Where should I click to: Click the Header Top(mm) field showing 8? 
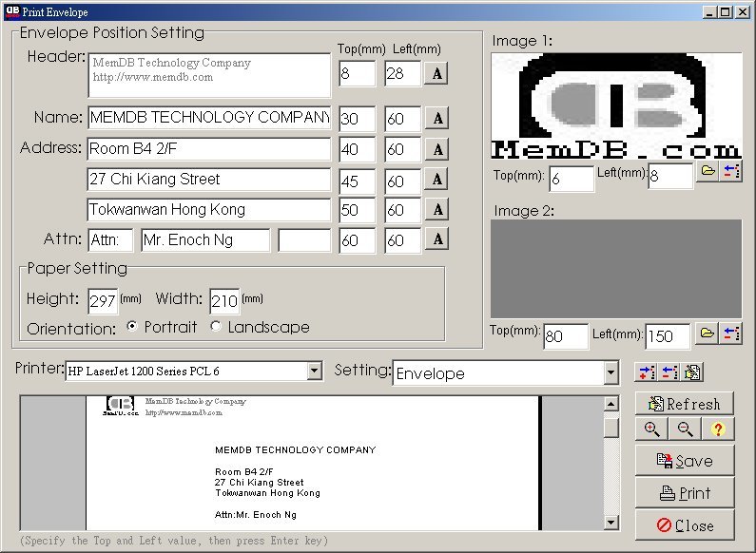(x=357, y=74)
